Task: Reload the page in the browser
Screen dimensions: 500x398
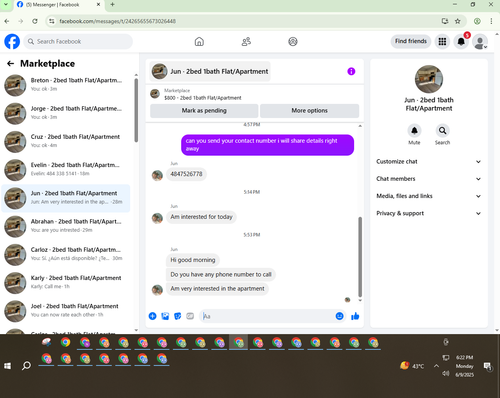Action: [35, 21]
